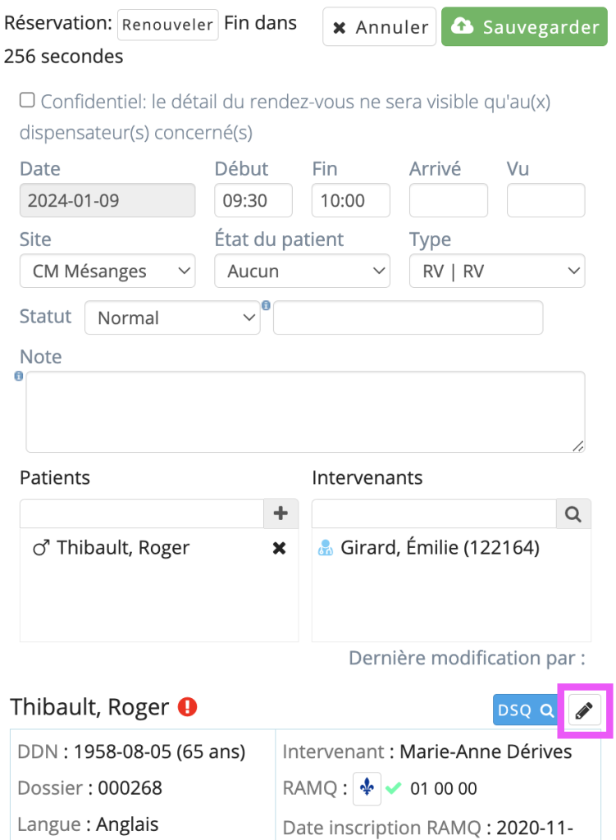Click the plus icon to add patient

pos(281,514)
